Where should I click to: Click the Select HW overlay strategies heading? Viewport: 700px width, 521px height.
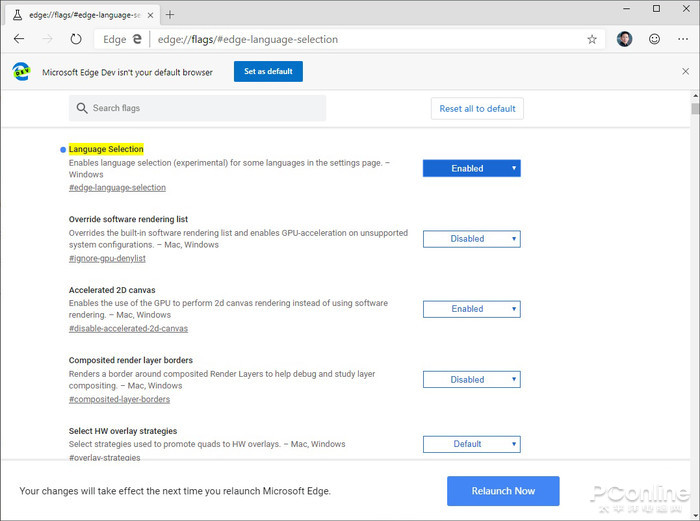[123, 431]
